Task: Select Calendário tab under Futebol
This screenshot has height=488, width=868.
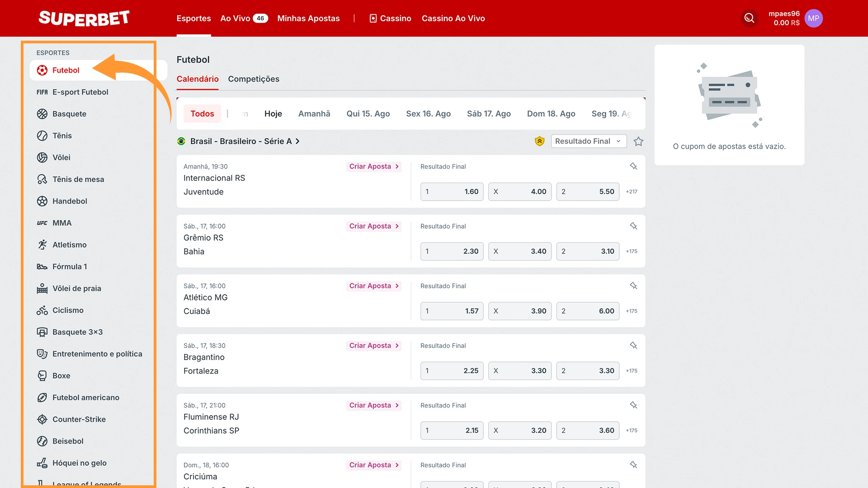Action: coord(198,79)
